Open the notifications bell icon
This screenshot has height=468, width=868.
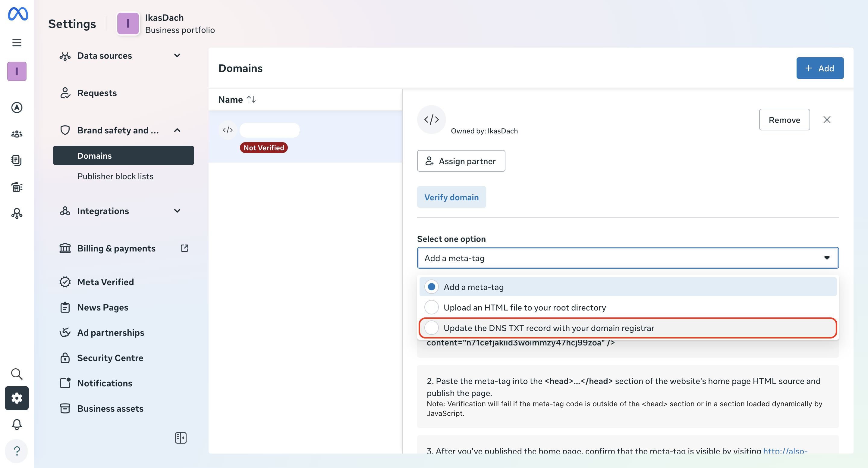(17, 425)
